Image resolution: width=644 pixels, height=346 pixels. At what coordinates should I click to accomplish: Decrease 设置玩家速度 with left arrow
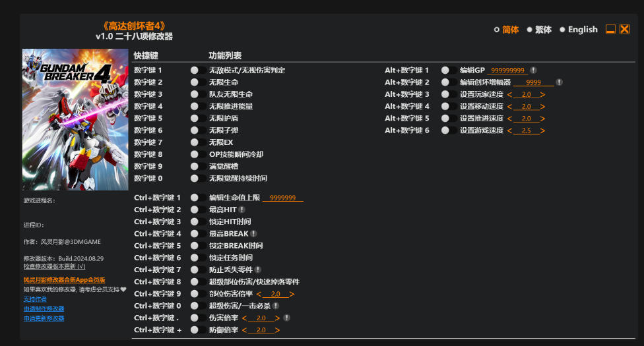pyautogui.click(x=509, y=95)
